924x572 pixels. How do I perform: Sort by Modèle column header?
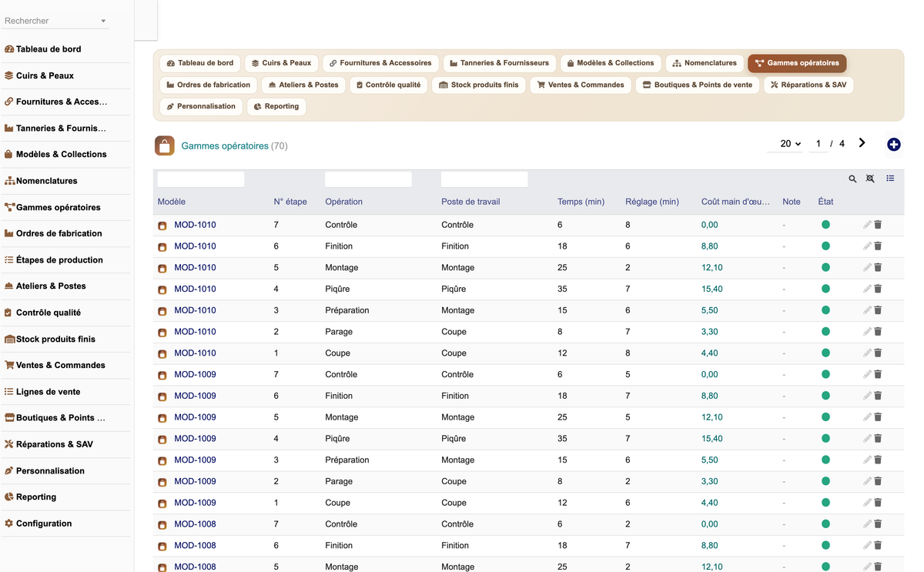(172, 202)
